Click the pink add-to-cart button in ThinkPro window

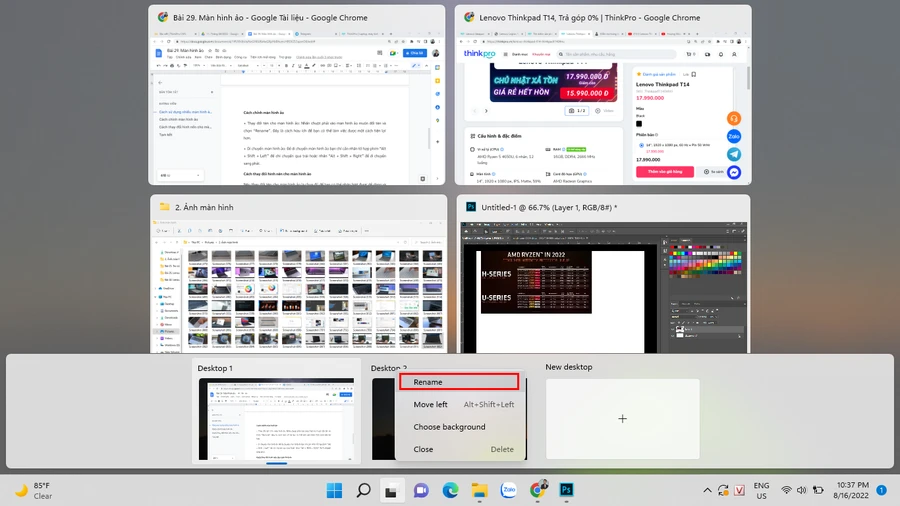pyautogui.click(x=665, y=172)
